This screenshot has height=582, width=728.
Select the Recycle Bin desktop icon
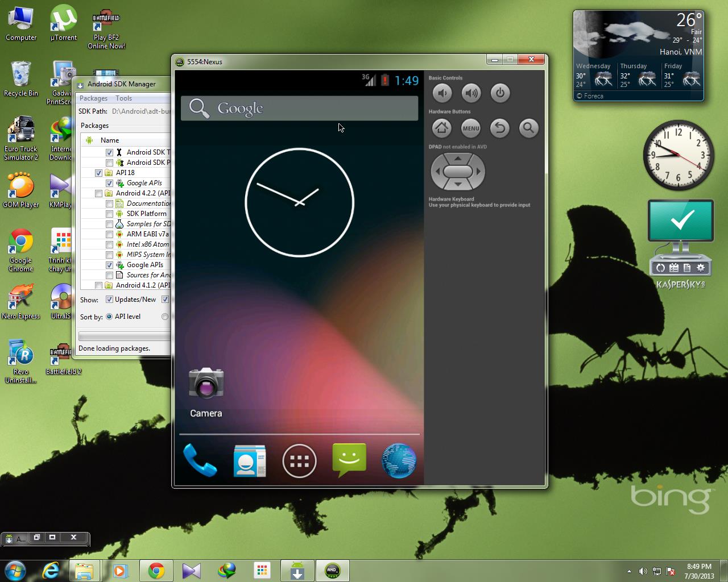point(21,79)
